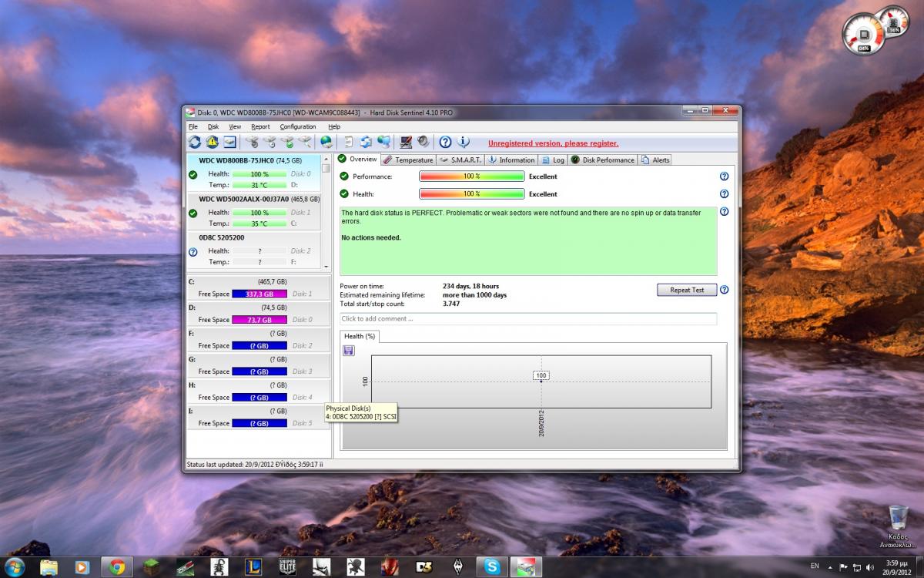Click the Repeat Test button
Viewport: 924px width, 578px height.
click(x=687, y=290)
